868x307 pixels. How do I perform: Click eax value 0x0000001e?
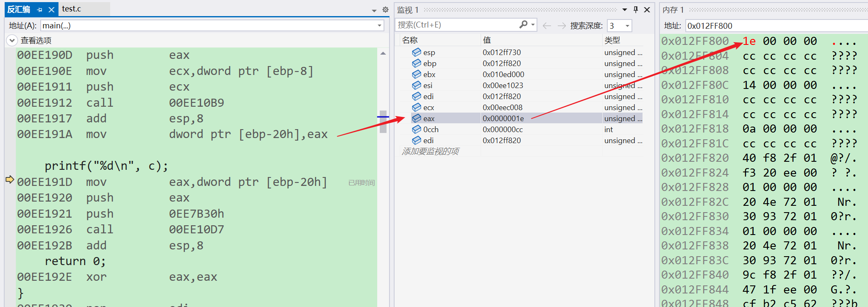tap(503, 119)
